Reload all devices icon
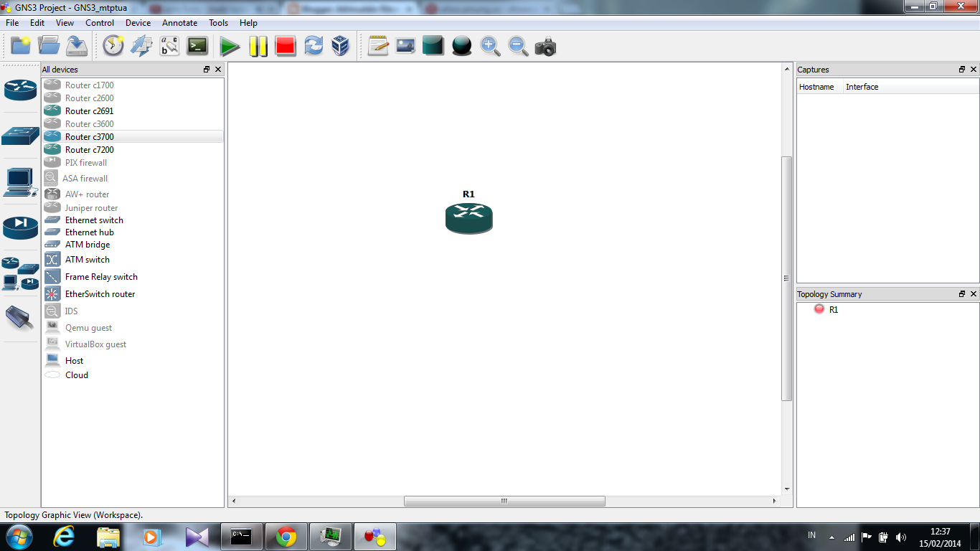 tap(314, 46)
